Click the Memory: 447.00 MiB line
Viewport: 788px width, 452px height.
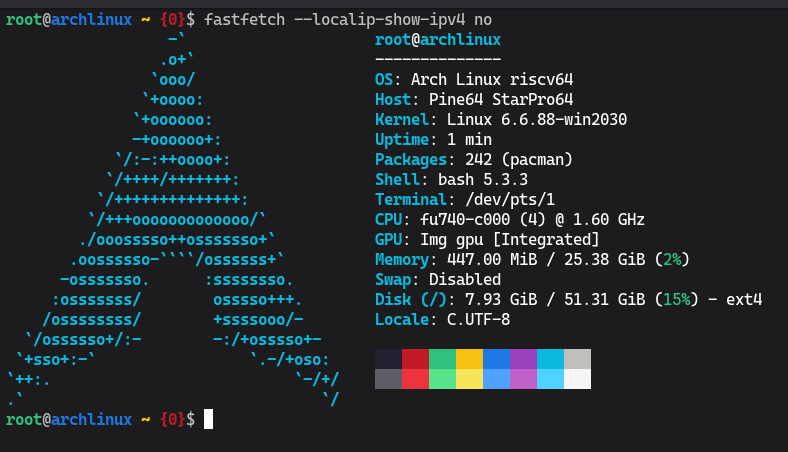point(532,259)
